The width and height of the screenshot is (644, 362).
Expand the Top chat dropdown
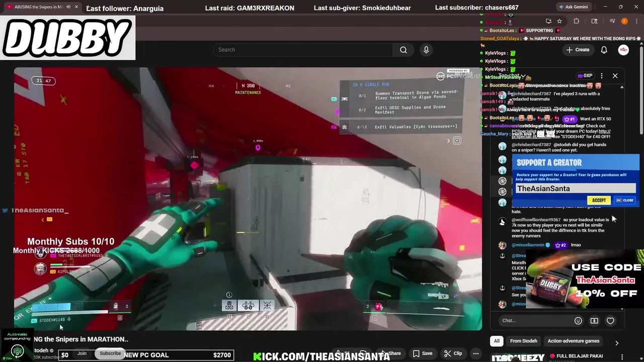click(512, 76)
